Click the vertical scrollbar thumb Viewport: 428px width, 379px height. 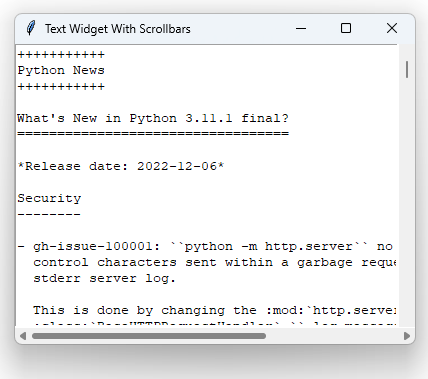[407, 69]
